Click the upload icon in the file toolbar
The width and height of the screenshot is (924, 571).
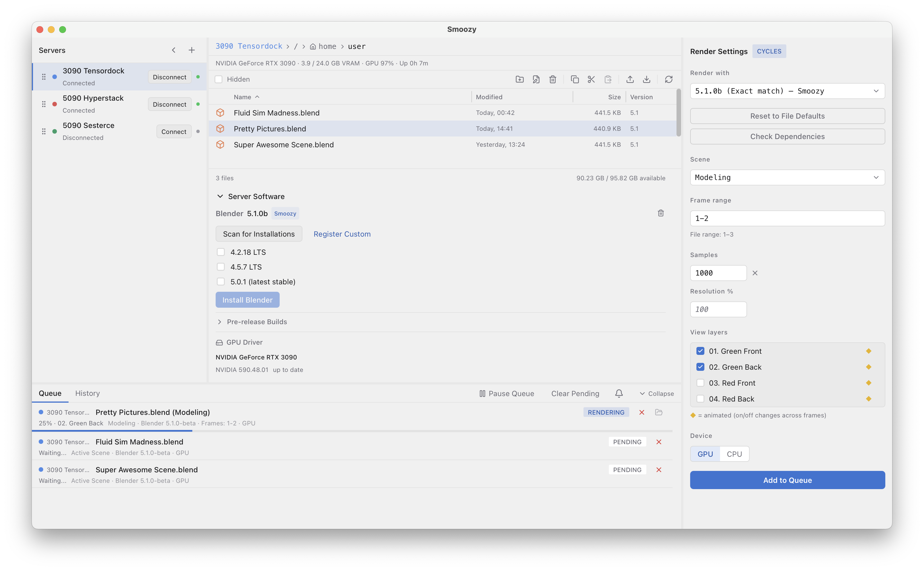pyautogui.click(x=630, y=79)
